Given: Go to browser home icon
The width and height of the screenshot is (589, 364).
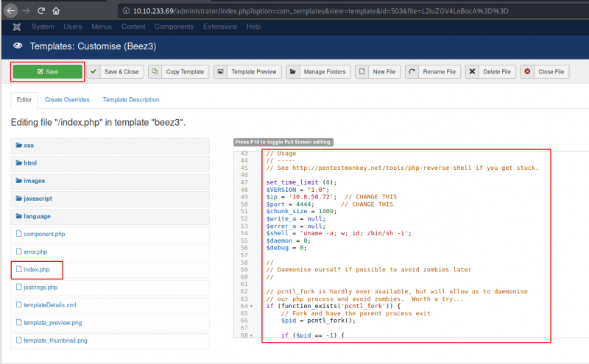Looking at the screenshot, I should click(x=56, y=11).
